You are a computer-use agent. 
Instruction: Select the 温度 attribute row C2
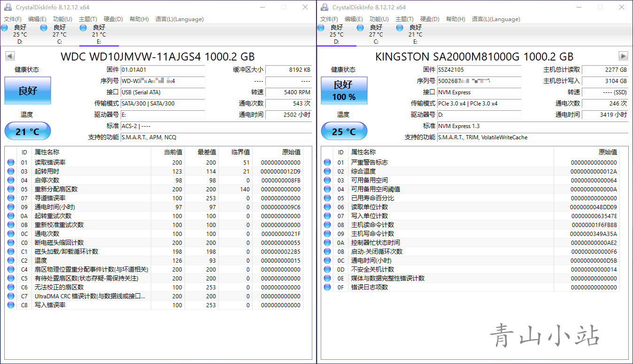154,260
